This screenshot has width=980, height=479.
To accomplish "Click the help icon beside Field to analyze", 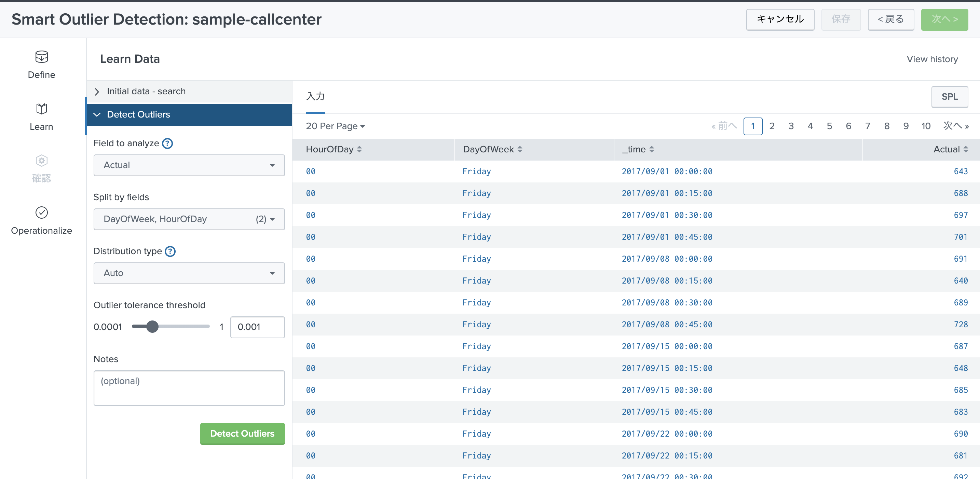I will click(x=167, y=143).
